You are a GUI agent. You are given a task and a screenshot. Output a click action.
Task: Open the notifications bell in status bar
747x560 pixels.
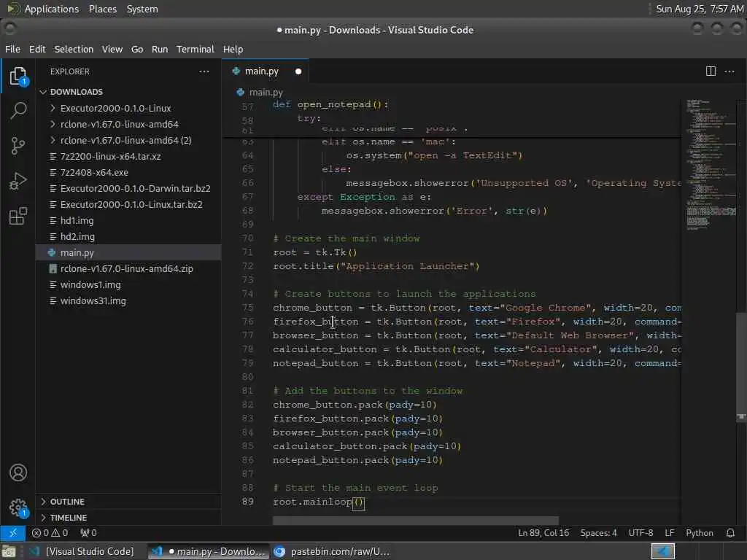point(730,533)
